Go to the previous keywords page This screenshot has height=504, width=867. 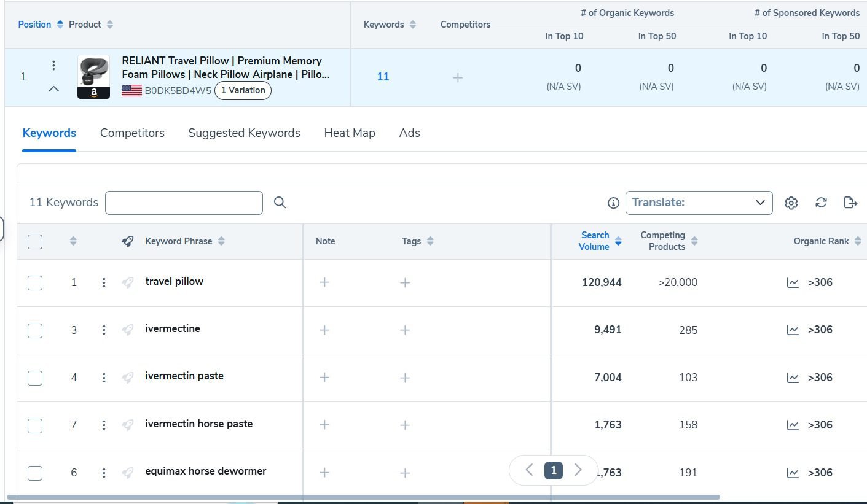coord(529,470)
